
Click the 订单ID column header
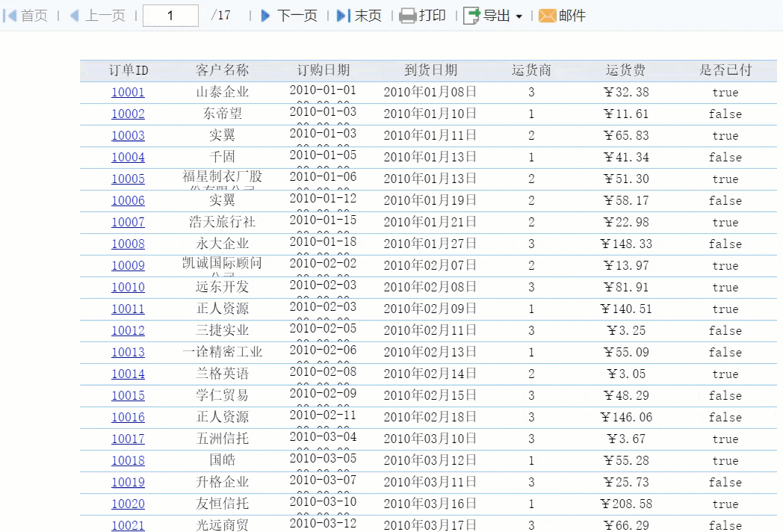(129, 70)
